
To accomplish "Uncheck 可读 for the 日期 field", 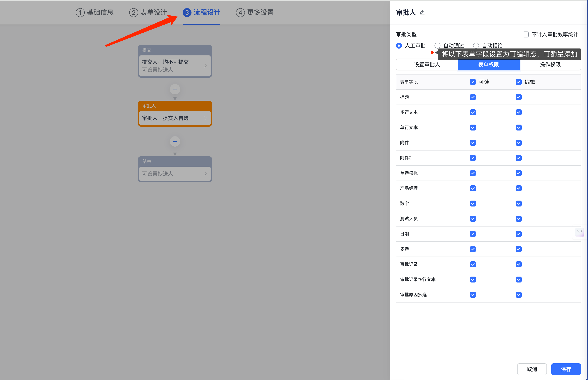I will tap(473, 234).
